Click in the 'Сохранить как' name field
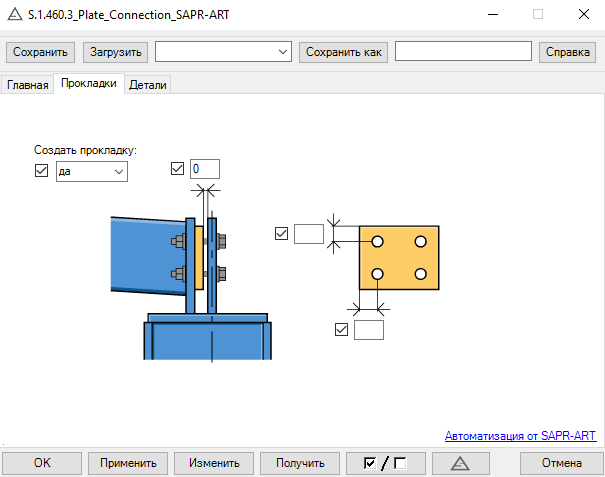Screen dimensions: 605x477 click(463, 52)
